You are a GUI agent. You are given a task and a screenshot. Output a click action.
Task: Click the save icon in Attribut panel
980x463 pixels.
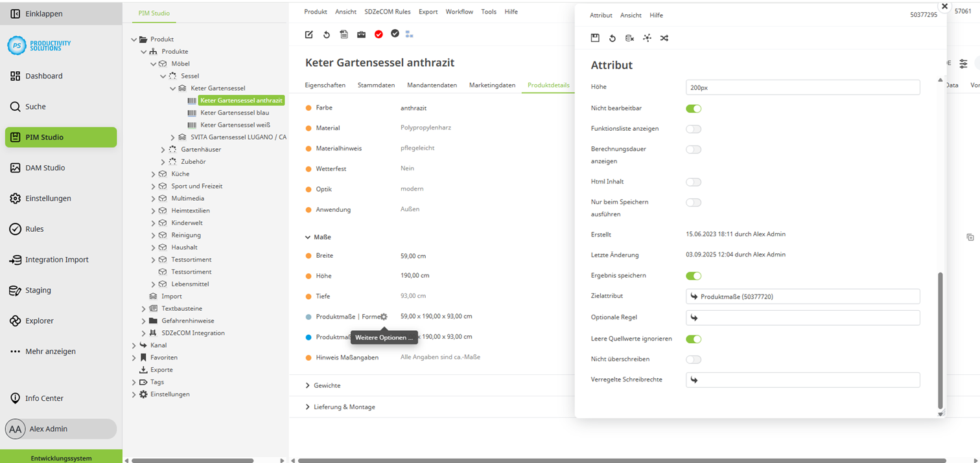point(595,38)
